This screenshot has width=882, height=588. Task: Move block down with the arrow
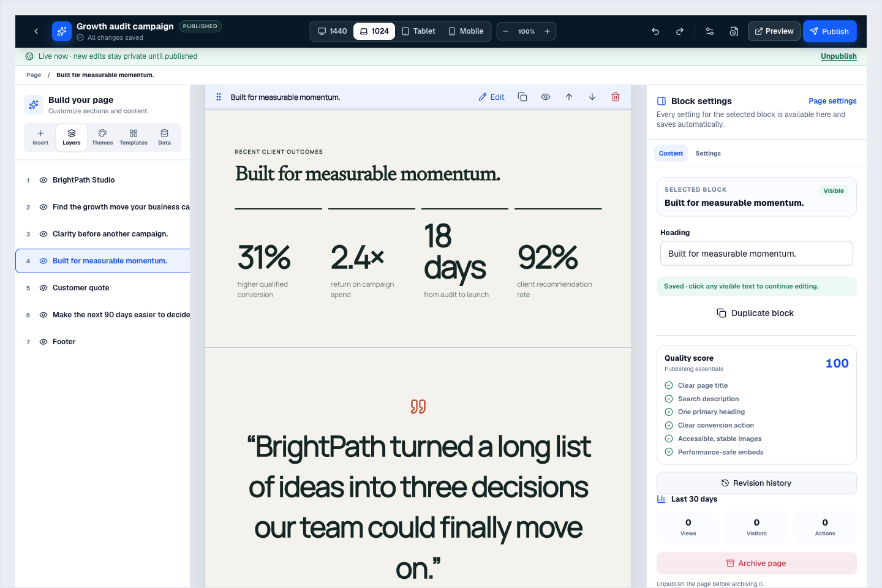coord(592,97)
